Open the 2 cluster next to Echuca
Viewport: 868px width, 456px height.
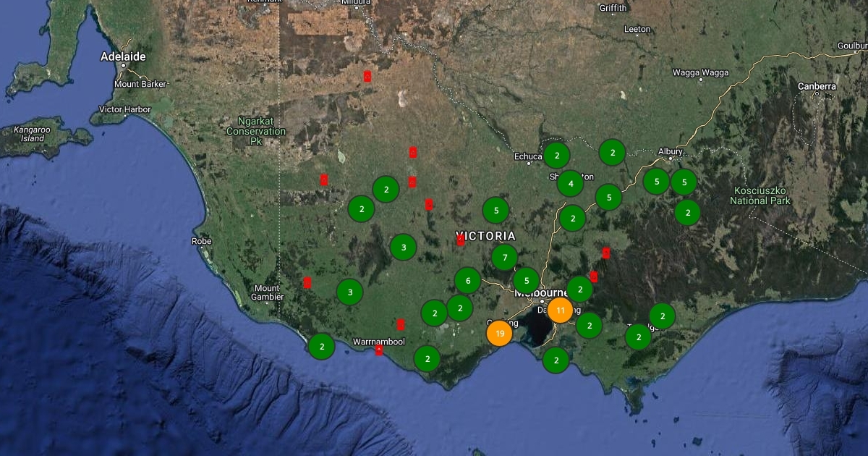pyautogui.click(x=556, y=156)
